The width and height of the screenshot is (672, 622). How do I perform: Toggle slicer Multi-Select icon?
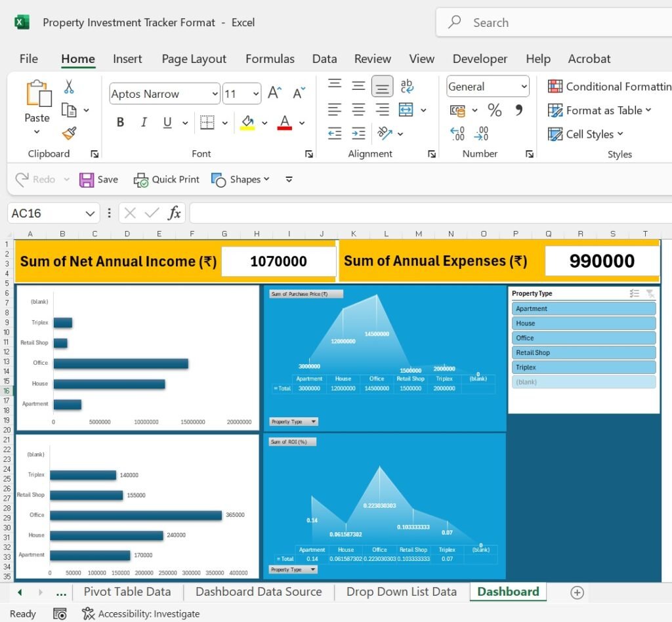tap(635, 293)
